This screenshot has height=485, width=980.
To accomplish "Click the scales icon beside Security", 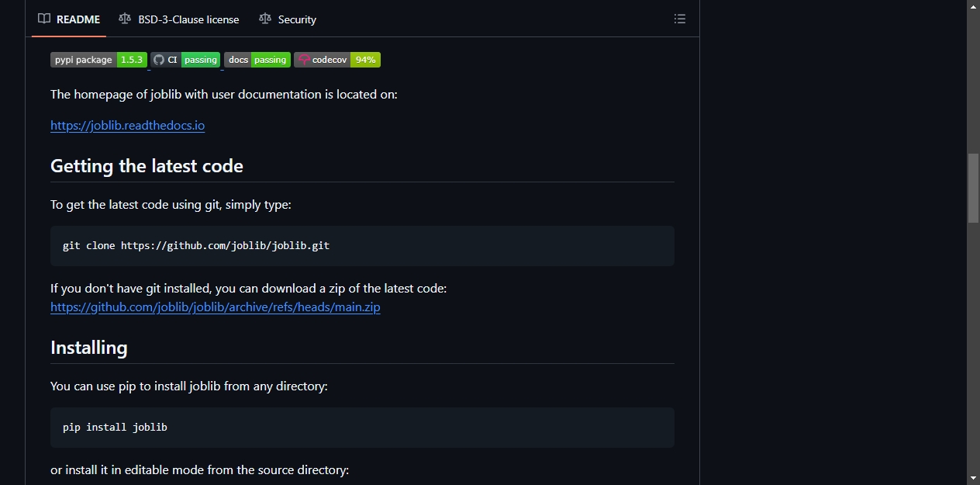I will (x=265, y=19).
